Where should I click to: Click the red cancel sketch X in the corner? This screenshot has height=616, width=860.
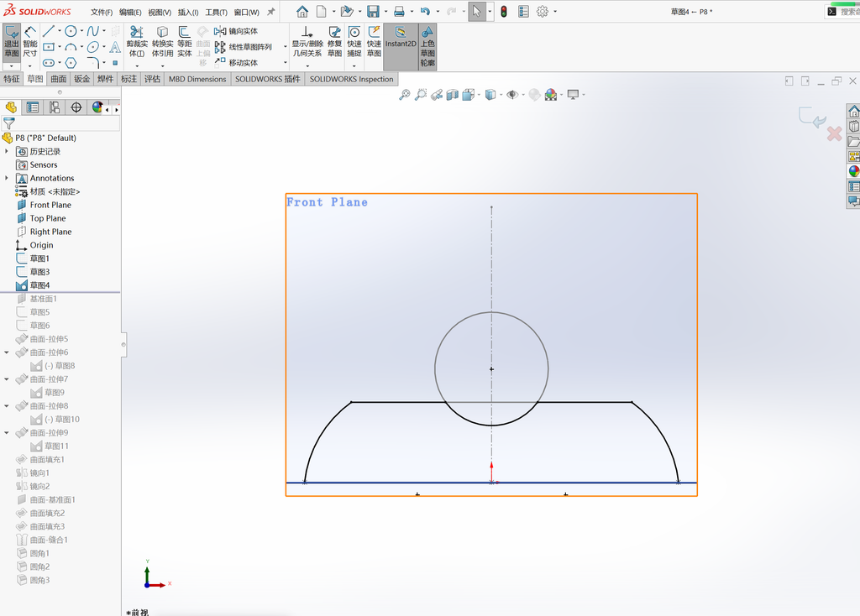point(834,133)
